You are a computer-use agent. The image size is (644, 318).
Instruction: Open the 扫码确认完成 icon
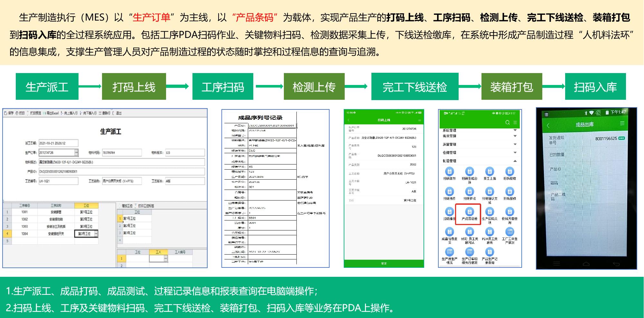(x=490, y=192)
